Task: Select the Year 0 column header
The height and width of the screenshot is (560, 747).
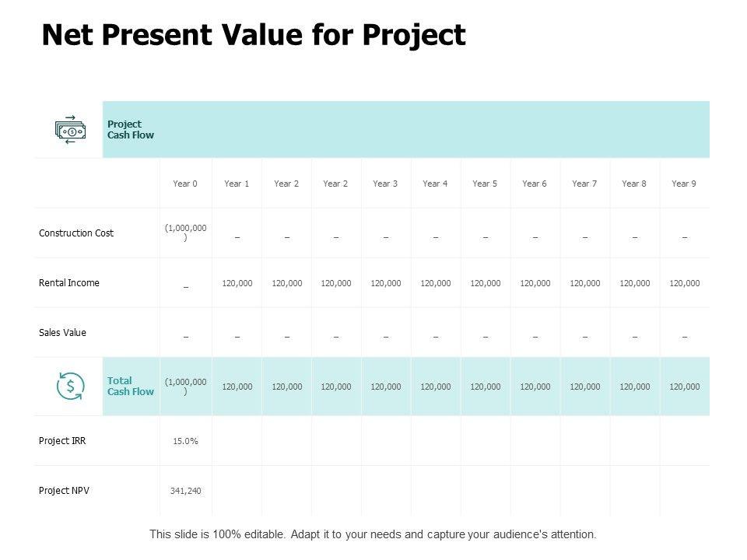Action: pyautogui.click(x=185, y=184)
